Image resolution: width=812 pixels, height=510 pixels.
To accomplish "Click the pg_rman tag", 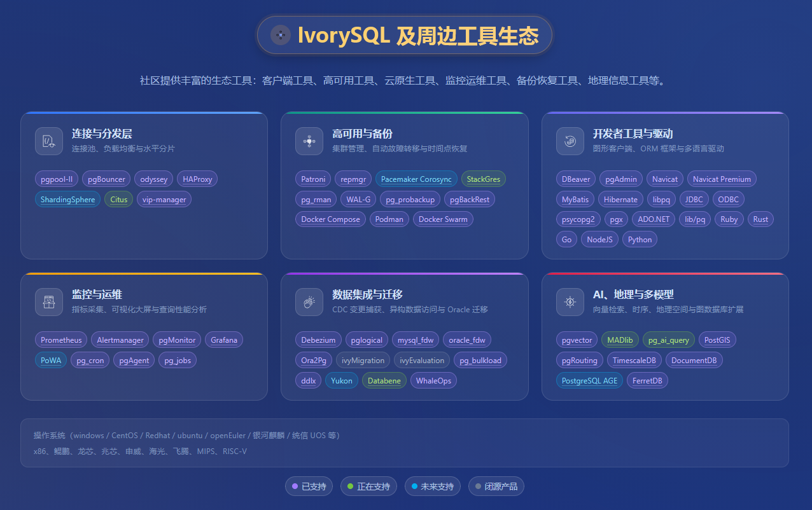I will 316,200.
